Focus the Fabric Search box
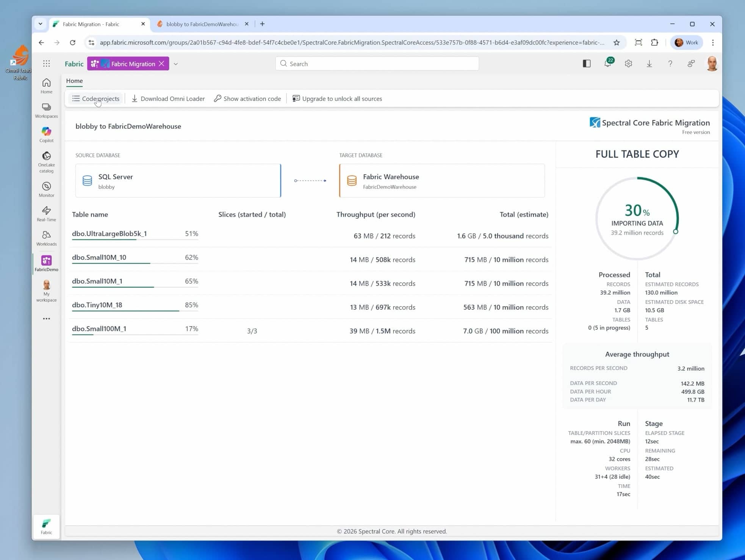 (377, 64)
